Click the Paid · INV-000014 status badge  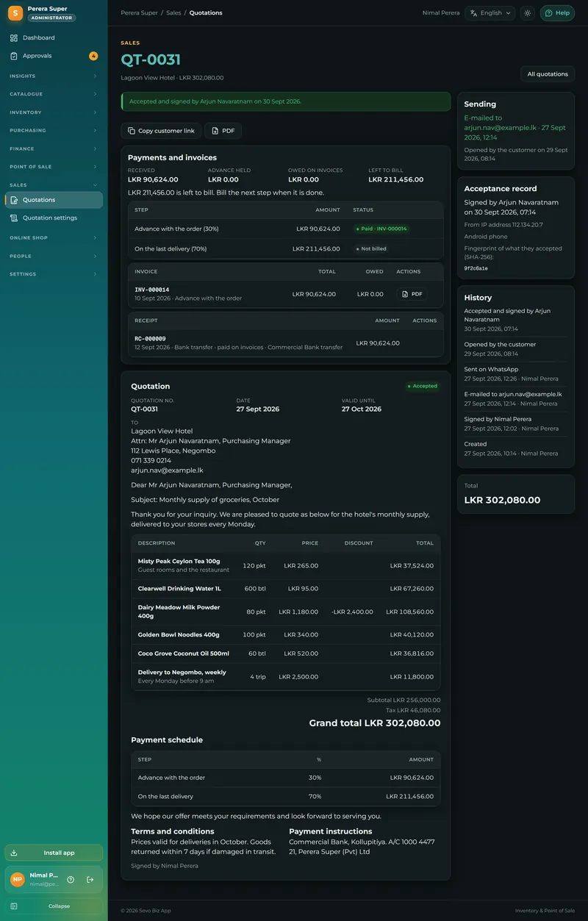click(x=381, y=229)
